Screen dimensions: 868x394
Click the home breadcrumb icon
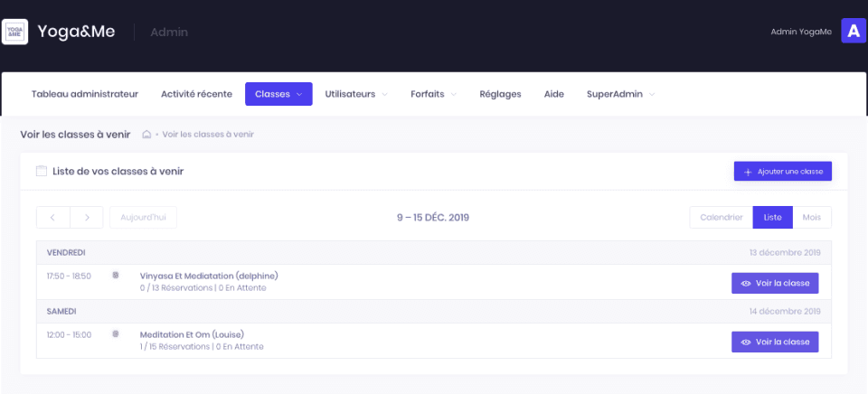point(146,135)
